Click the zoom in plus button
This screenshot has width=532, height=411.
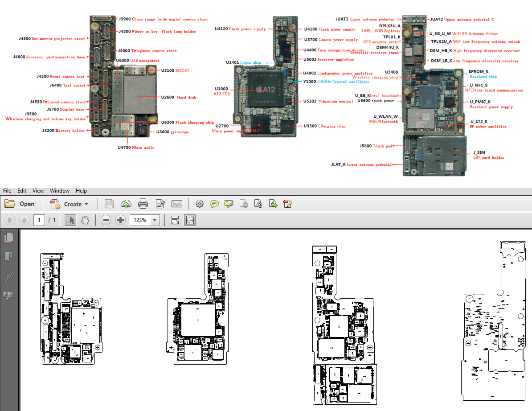click(x=120, y=220)
